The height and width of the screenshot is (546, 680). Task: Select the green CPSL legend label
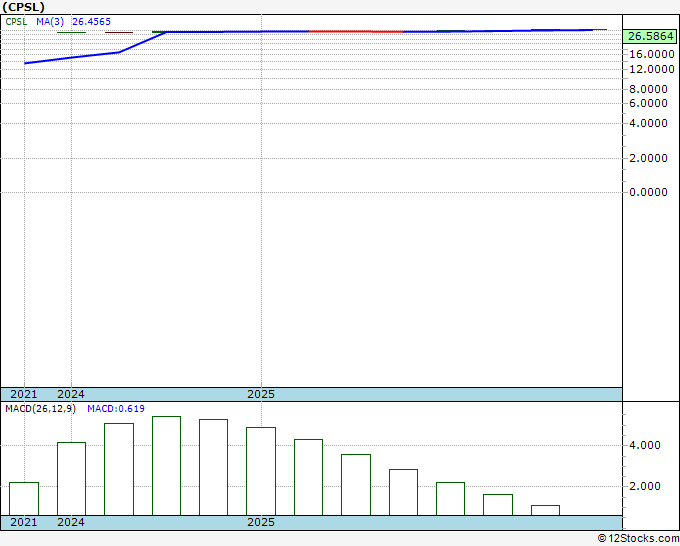click(16, 22)
